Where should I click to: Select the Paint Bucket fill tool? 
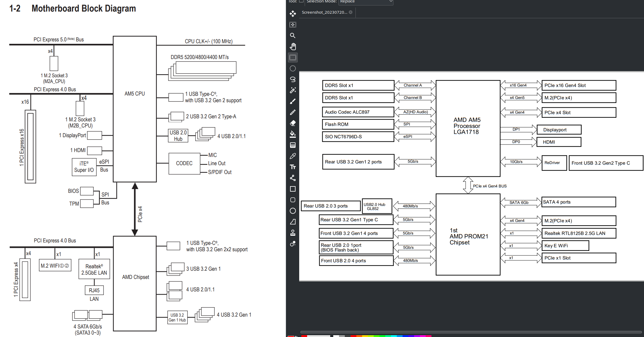coord(293,134)
